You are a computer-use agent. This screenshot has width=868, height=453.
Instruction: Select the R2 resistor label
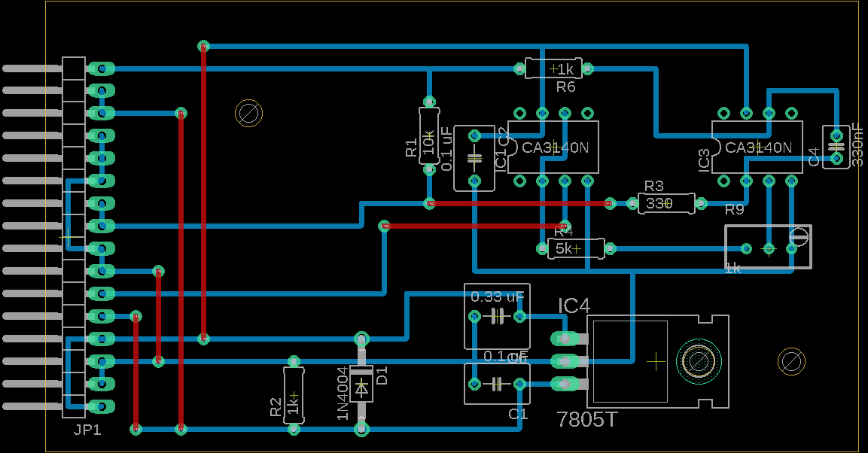click(276, 407)
